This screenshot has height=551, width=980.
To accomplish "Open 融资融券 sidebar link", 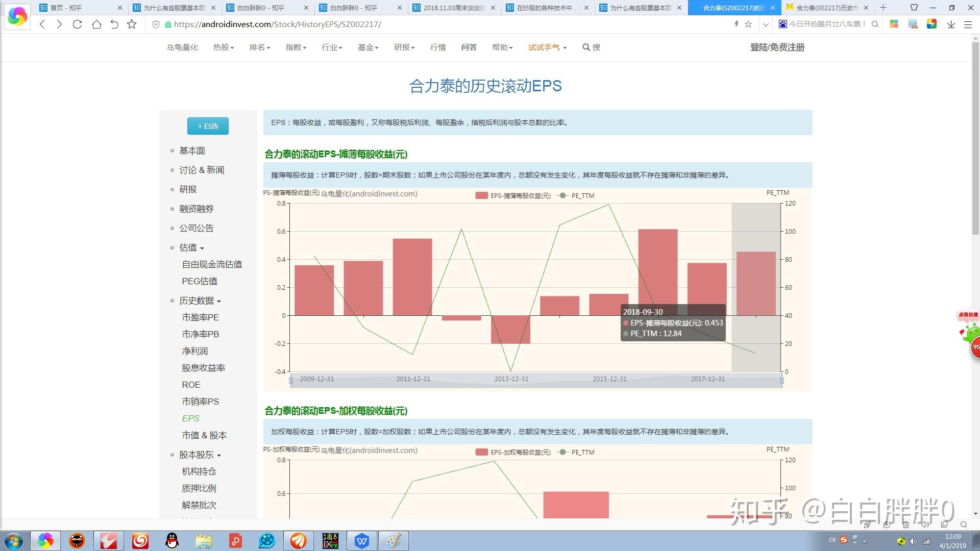I will 197,209.
